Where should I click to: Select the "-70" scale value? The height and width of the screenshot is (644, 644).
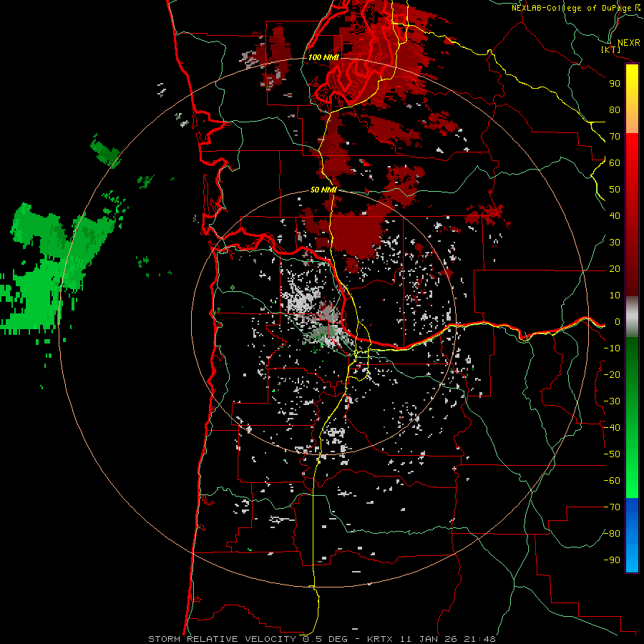pos(612,507)
